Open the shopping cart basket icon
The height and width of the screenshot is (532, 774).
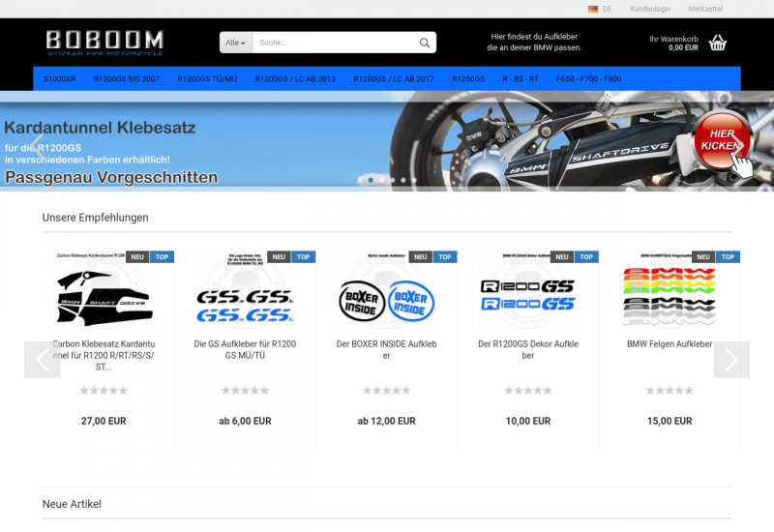717,43
